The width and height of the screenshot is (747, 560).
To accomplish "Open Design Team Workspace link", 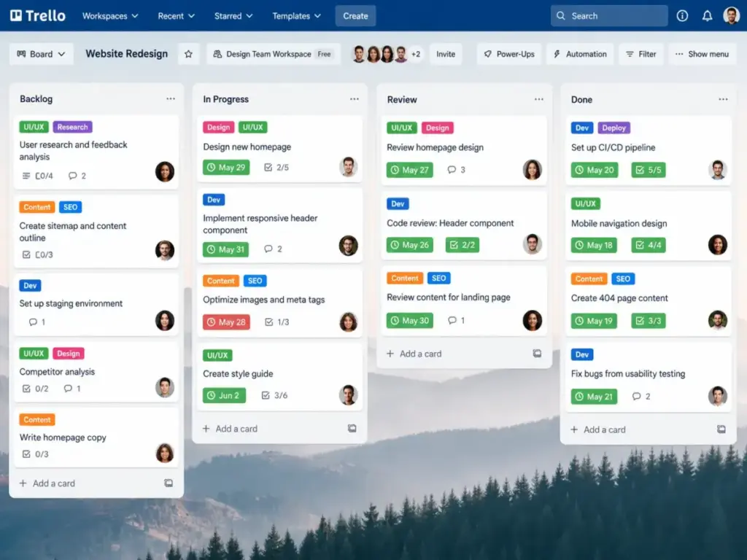I will point(274,54).
